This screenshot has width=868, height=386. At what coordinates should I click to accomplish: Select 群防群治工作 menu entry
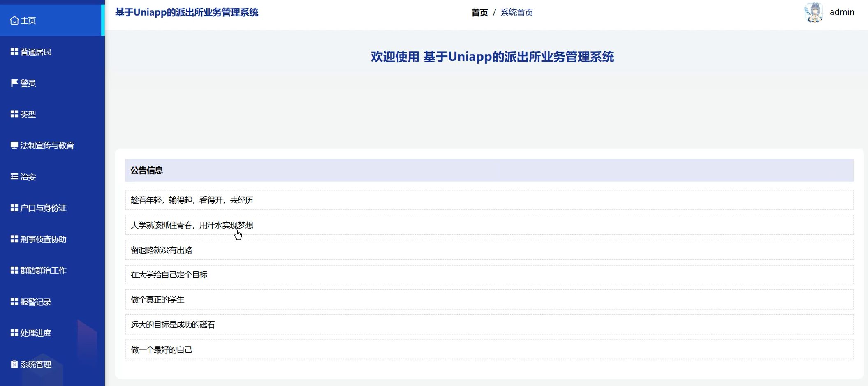(x=52, y=270)
